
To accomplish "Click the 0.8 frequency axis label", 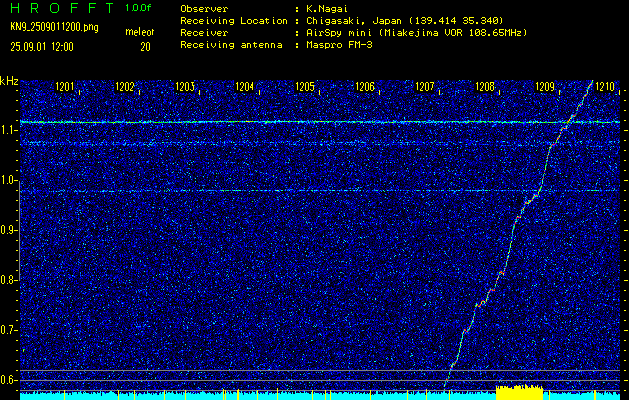I will tap(8, 280).
